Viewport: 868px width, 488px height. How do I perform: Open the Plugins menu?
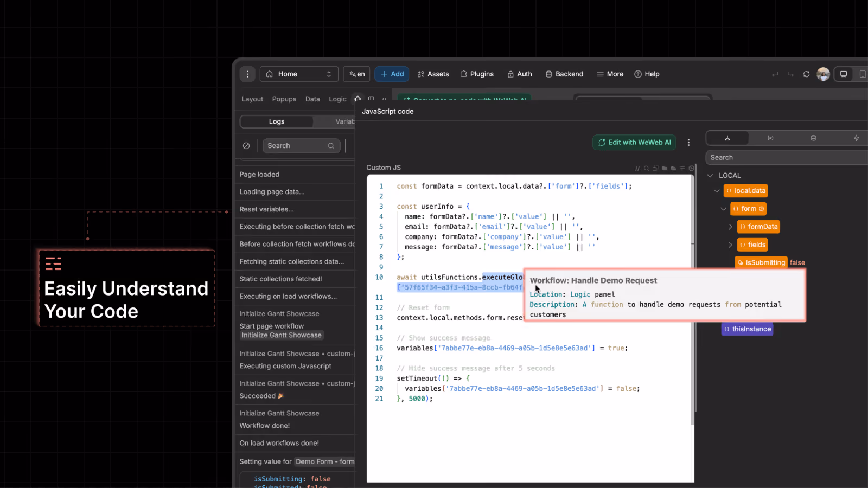477,74
